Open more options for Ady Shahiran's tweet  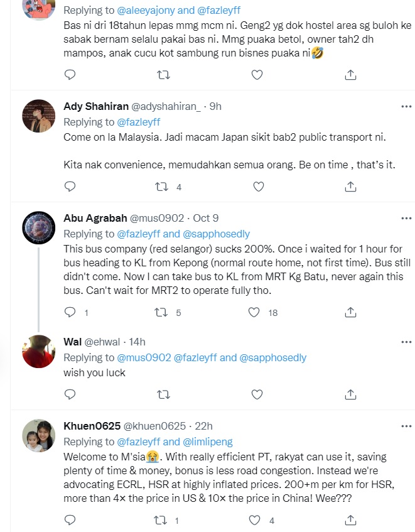[406, 107]
